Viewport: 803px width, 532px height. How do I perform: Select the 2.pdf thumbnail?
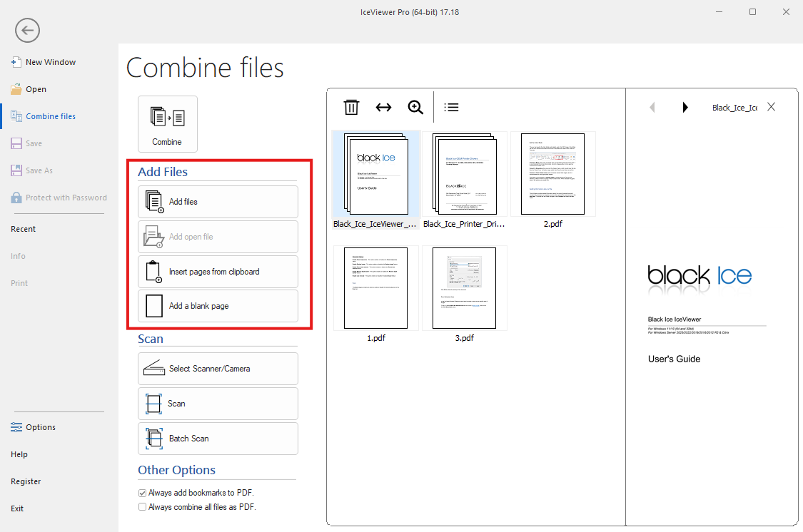[x=553, y=174]
